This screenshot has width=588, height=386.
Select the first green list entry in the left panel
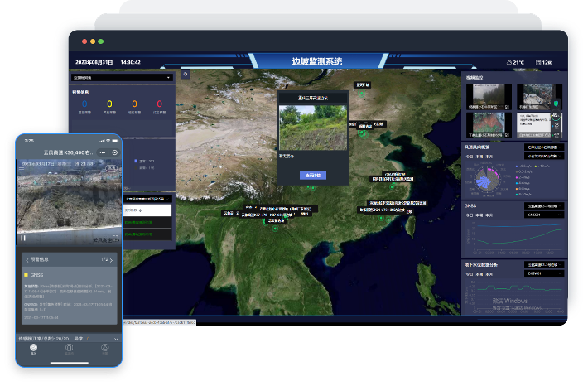(147, 223)
